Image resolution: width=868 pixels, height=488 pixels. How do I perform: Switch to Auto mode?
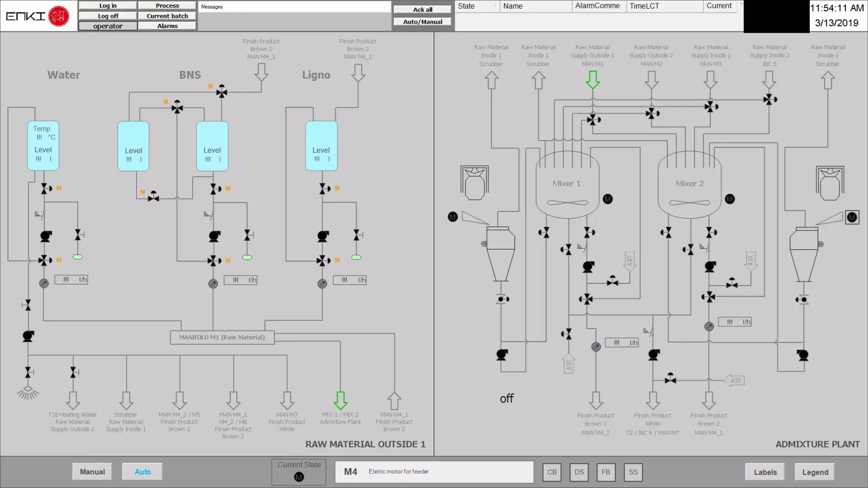click(142, 472)
